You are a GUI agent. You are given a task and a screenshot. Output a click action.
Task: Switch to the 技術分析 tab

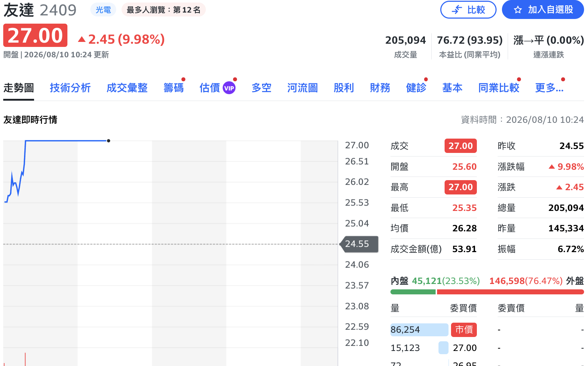click(x=70, y=88)
